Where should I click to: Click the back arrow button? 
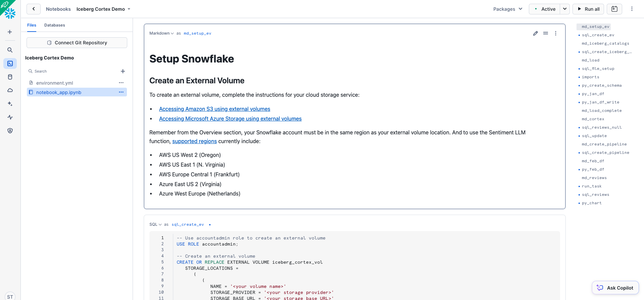(34, 9)
